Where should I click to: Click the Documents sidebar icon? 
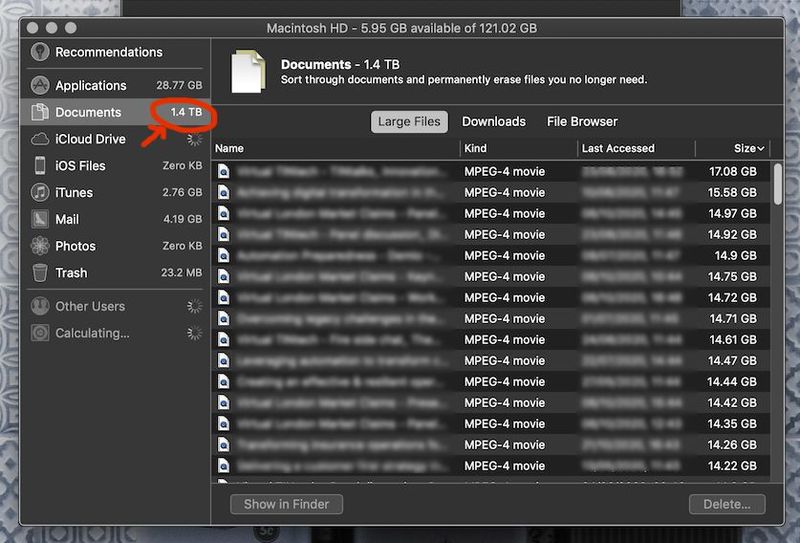pos(40,112)
